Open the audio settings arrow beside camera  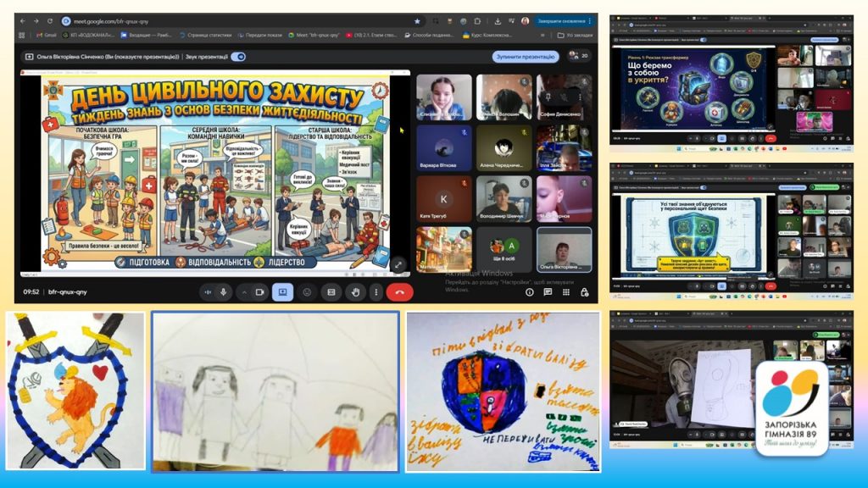click(x=245, y=291)
